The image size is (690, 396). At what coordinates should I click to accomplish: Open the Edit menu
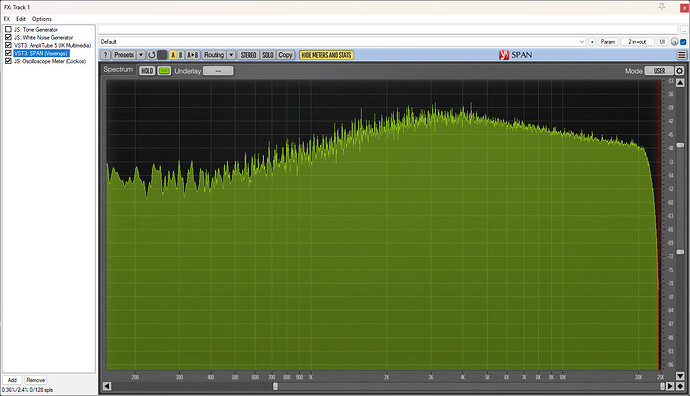(x=21, y=19)
